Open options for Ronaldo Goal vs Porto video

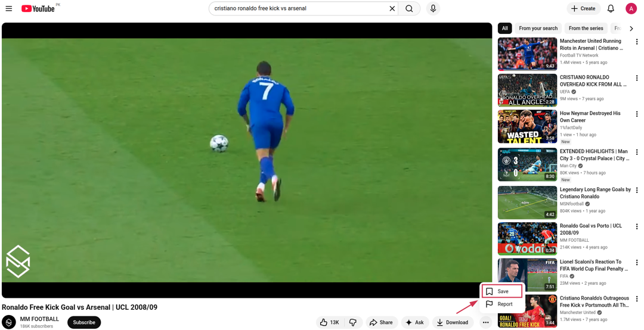pyautogui.click(x=637, y=226)
